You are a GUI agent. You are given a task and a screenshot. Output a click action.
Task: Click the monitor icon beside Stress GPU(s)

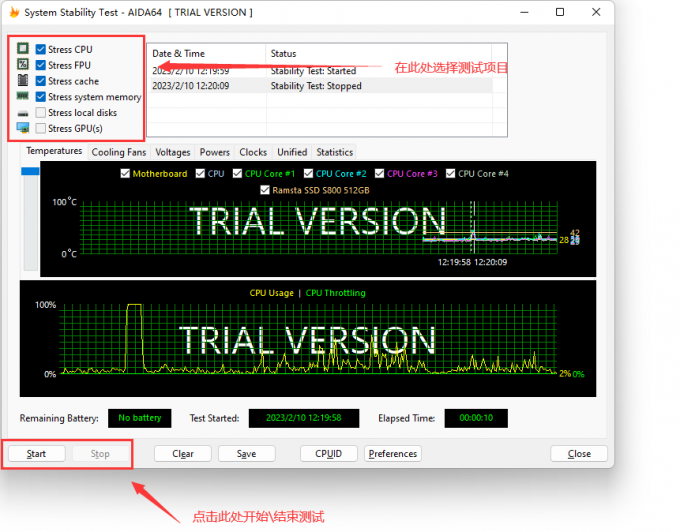click(23, 128)
